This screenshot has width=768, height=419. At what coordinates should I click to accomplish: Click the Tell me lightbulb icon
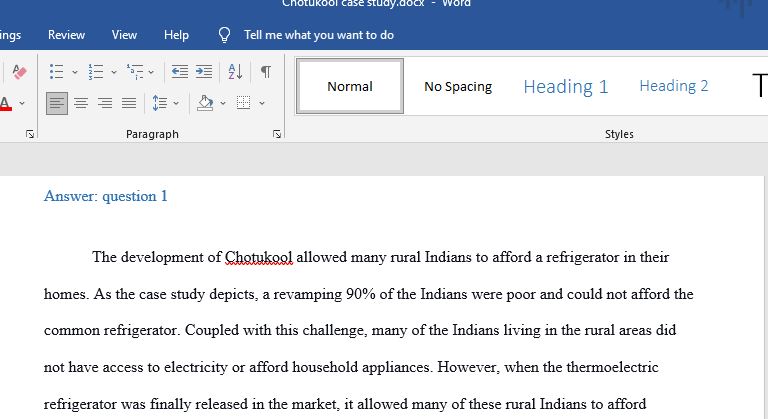coord(224,35)
